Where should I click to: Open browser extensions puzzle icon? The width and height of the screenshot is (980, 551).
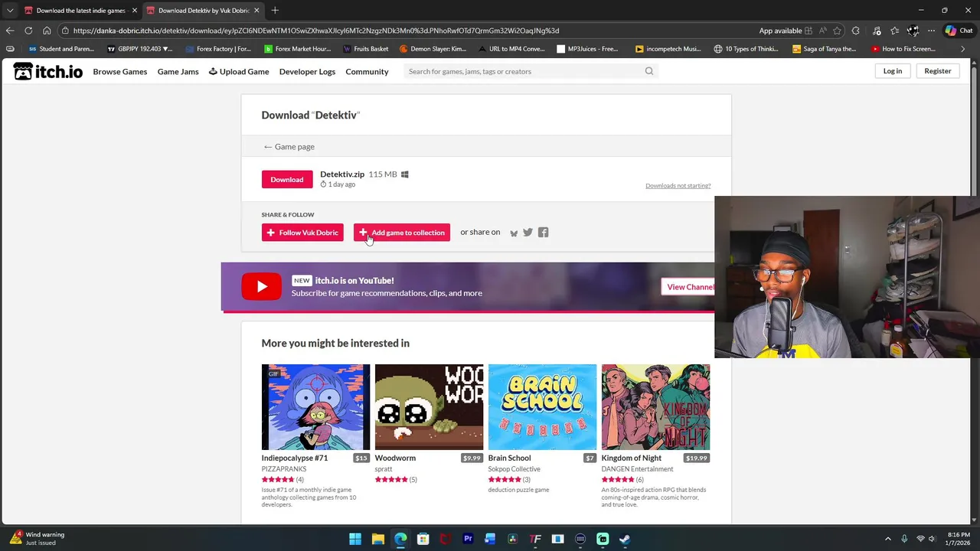tap(856, 31)
